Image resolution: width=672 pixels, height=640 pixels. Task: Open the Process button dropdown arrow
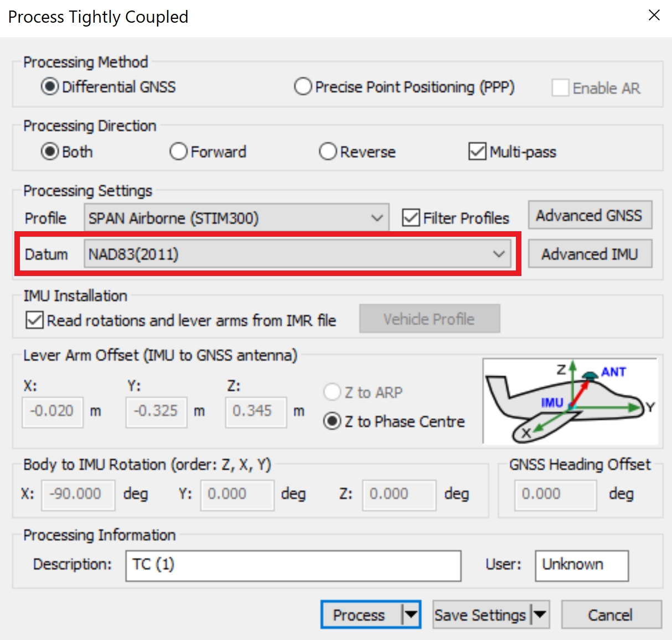(411, 615)
